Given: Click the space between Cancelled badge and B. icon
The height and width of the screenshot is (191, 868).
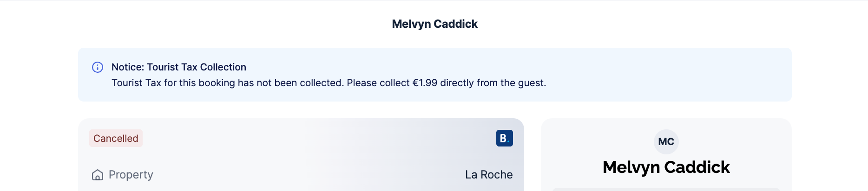Looking at the screenshot, I should pyautogui.click(x=316, y=138).
